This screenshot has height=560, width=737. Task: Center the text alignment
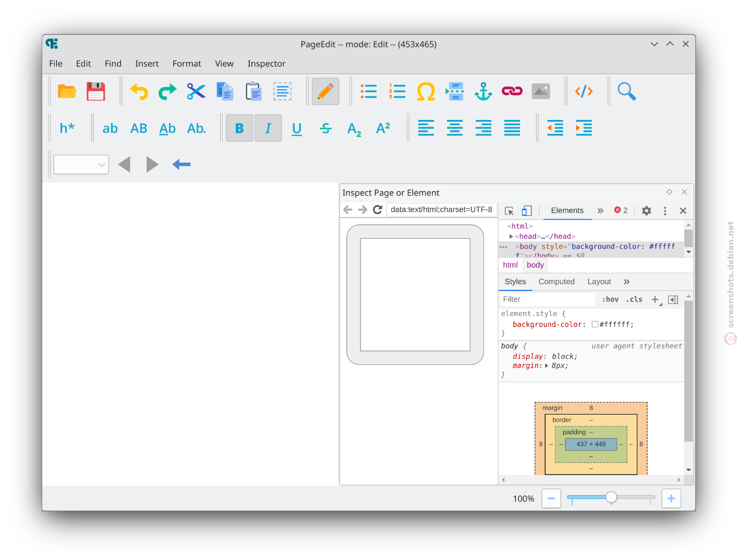455,128
